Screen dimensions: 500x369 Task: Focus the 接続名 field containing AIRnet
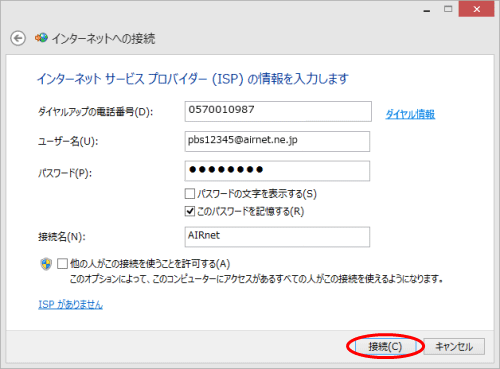click(277, 237)
